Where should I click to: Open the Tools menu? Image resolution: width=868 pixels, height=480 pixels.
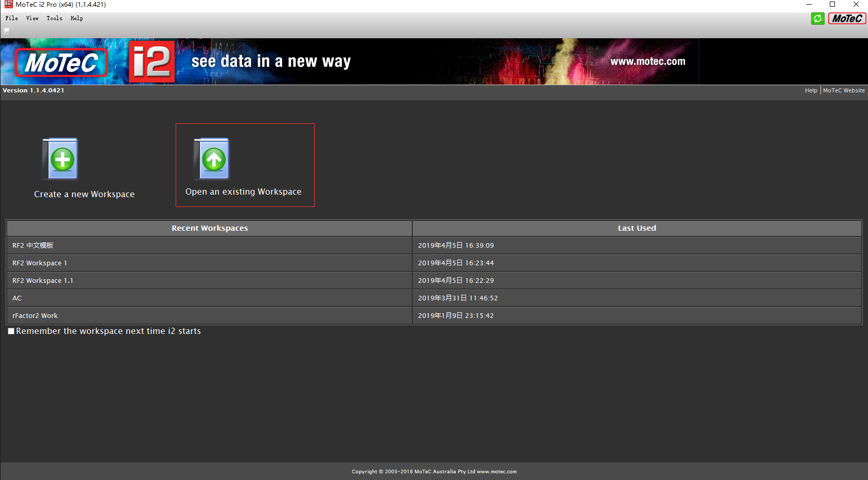(x=54, y=18)
